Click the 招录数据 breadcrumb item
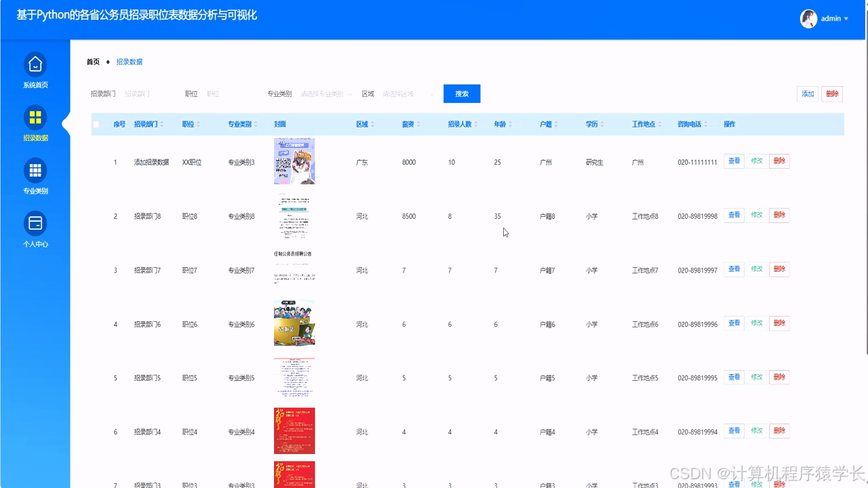Image resolution: width=868 pixels, height=488 pixels. coord(129,62)
